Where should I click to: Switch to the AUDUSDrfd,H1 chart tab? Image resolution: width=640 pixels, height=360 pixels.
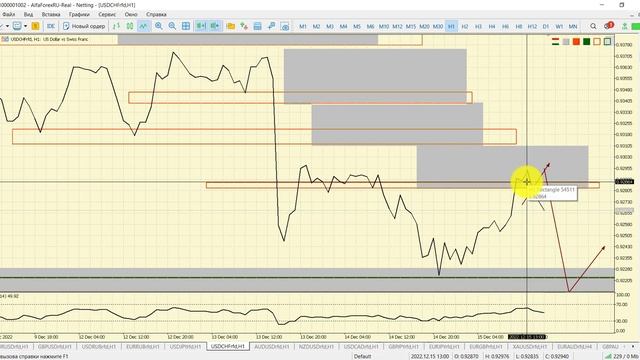(x=271, y=347)
